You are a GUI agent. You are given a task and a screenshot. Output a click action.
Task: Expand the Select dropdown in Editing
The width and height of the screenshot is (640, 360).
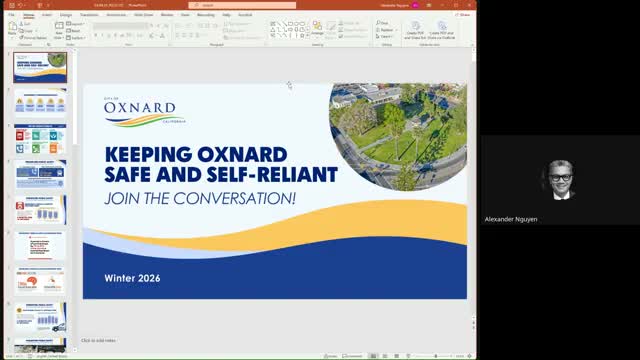(384, 36)
